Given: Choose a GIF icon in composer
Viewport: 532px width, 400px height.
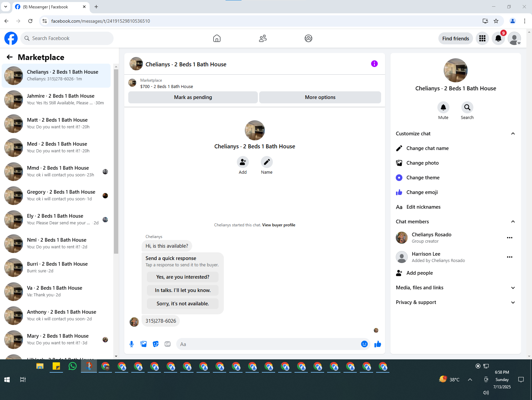Looking at the screenshot, I should tap(168, 344).
